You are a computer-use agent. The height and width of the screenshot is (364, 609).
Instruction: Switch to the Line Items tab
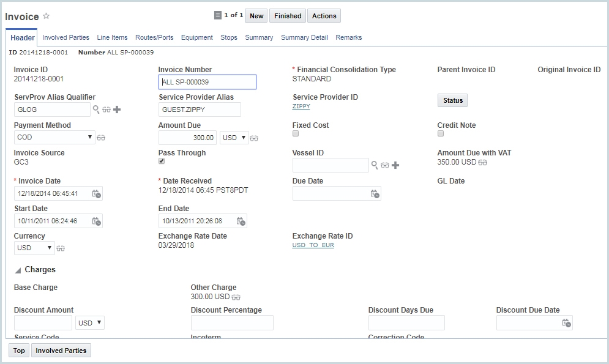[112, 37]
